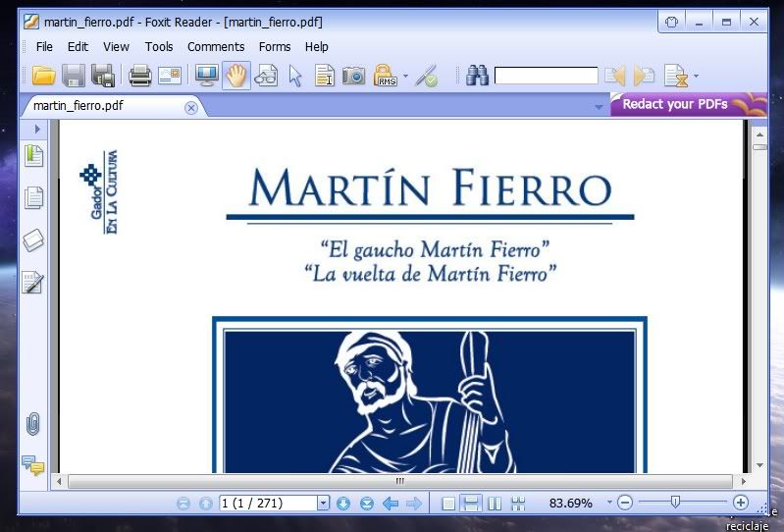The width and height of the screenshot is (784, 532).
Task: Open the Help menu
Action: coord(317,46)
